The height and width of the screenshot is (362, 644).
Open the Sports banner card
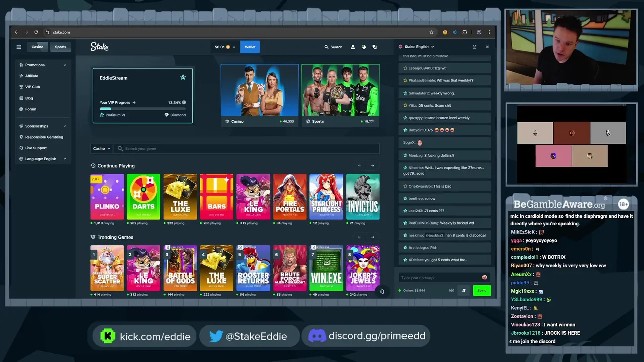(341, 95)
